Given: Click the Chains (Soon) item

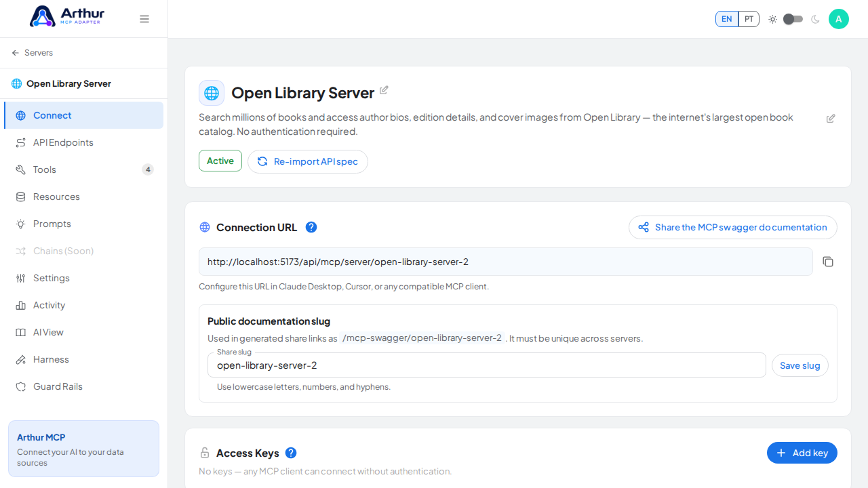Looking at the screenshot, I should click(84, 251).
